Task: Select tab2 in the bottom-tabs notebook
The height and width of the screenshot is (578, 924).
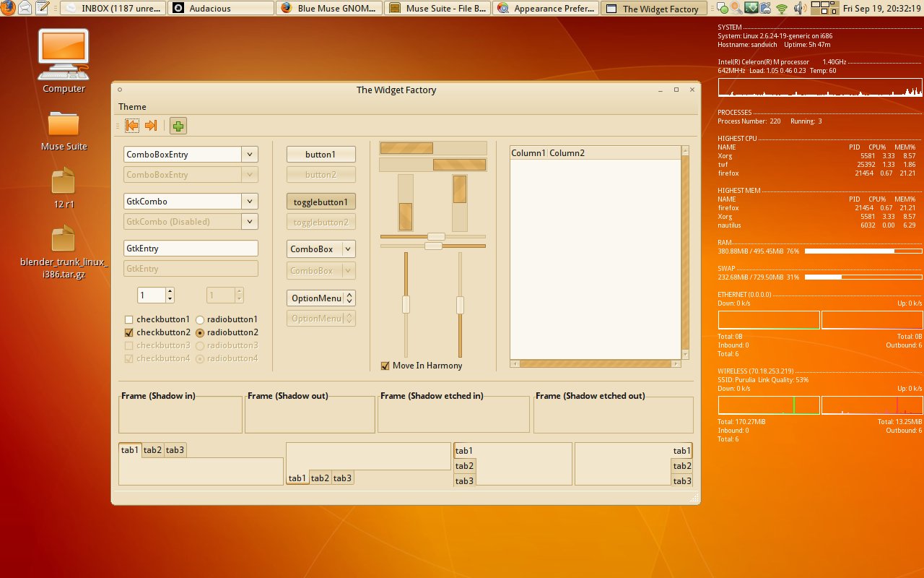Action: 320,478
